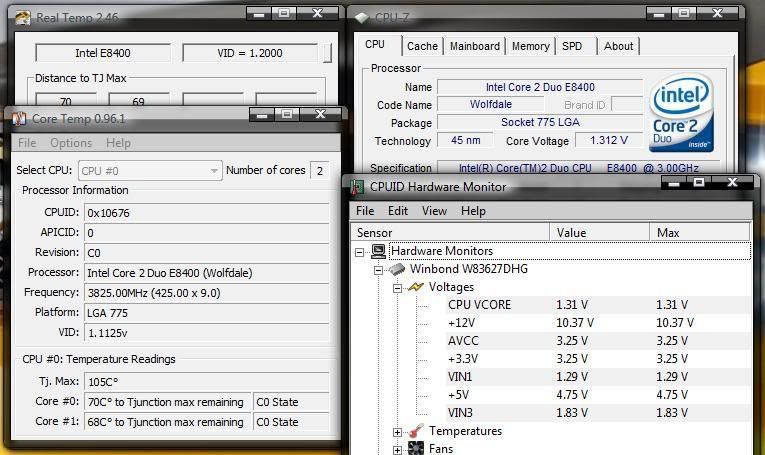Image resolution: width=765 pixels, height=455 pixels.
Task: Close the Core Temp window
Action: [x=320, y=114]
